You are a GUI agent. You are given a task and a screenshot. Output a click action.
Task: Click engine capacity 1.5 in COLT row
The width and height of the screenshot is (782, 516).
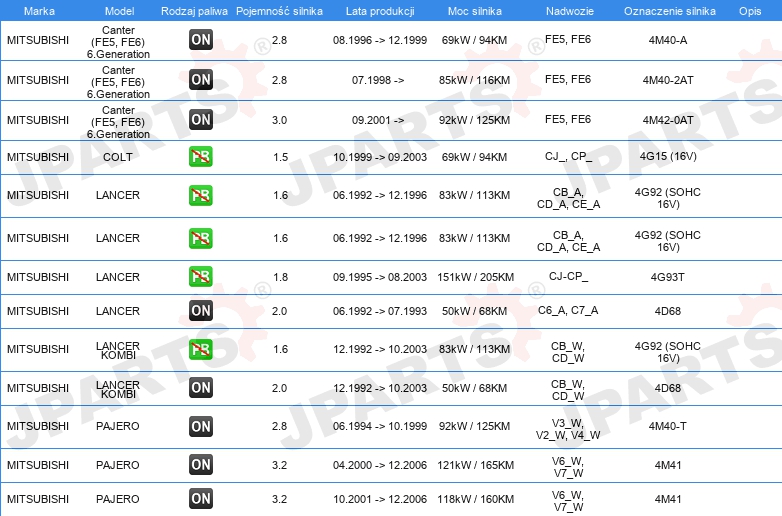pos(281,157)
